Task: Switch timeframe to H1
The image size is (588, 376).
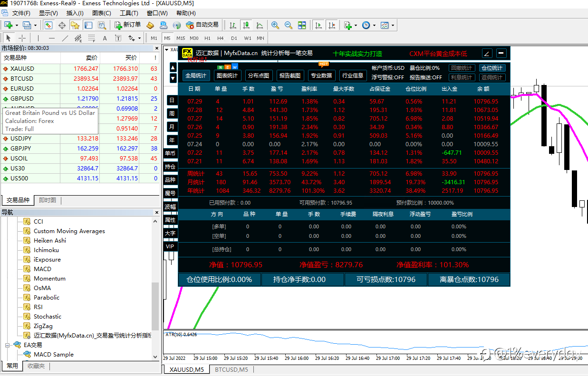Action: coord(207,38)
